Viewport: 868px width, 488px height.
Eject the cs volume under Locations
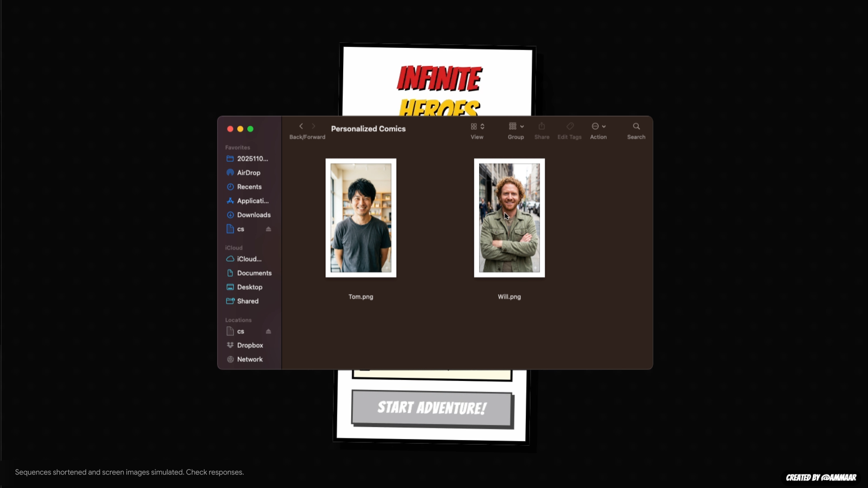269,332
